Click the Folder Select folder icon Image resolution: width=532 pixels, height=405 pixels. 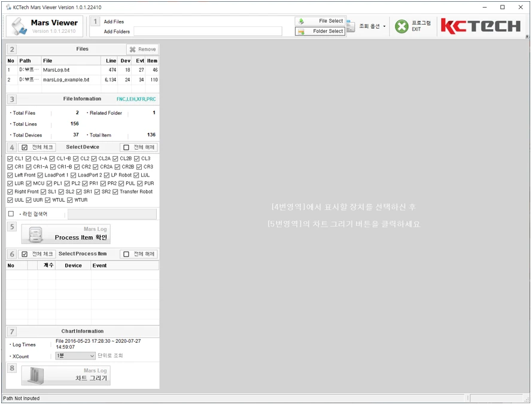(x=301, y=32)
